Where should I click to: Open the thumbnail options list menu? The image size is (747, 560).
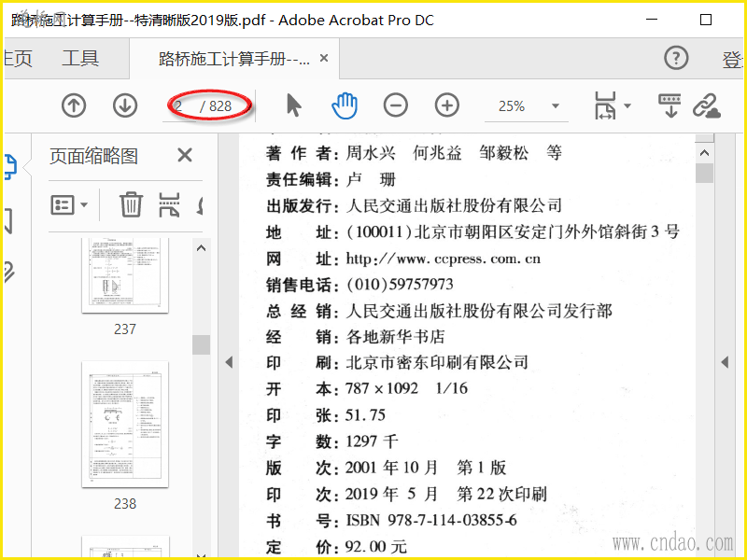coord(69,204)
